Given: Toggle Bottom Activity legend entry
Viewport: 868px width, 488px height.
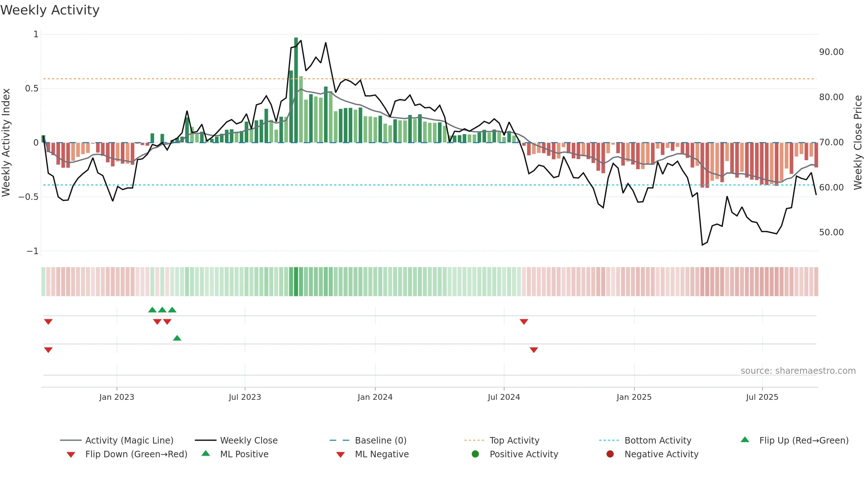Looking at the screenshot, I should click(645, 440).
